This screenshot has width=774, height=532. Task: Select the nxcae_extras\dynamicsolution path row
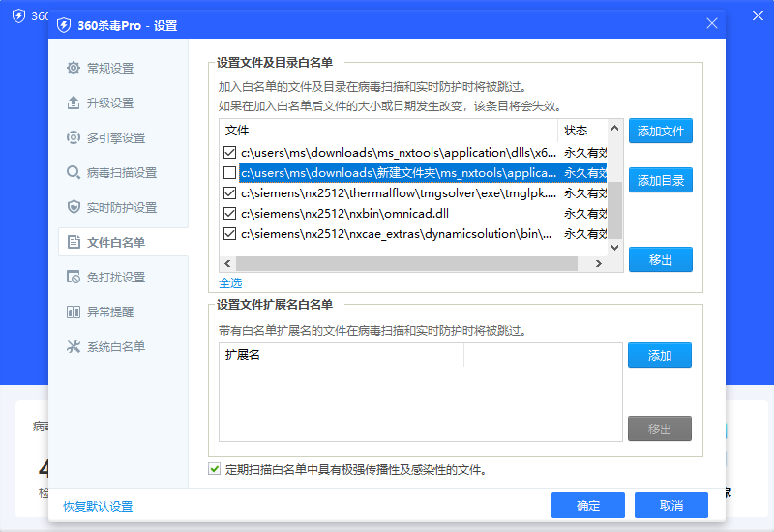(414, 233)
